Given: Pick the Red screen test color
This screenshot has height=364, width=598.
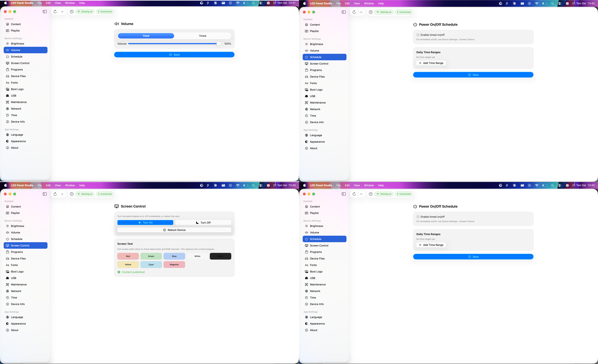Looking at the screenshot, I should click(128, 256).
